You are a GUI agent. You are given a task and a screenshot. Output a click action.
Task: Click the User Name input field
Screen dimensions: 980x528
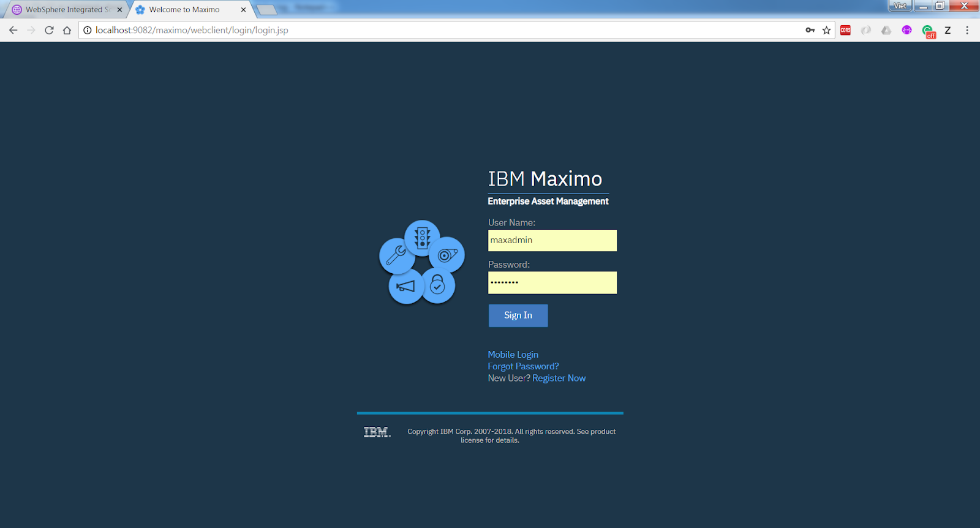552,240
